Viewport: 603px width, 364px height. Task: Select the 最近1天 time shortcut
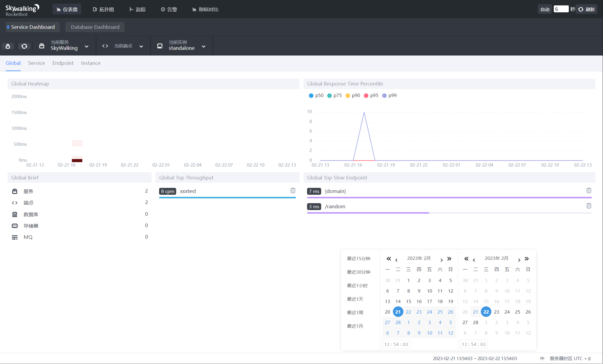[x=355, y=299]
